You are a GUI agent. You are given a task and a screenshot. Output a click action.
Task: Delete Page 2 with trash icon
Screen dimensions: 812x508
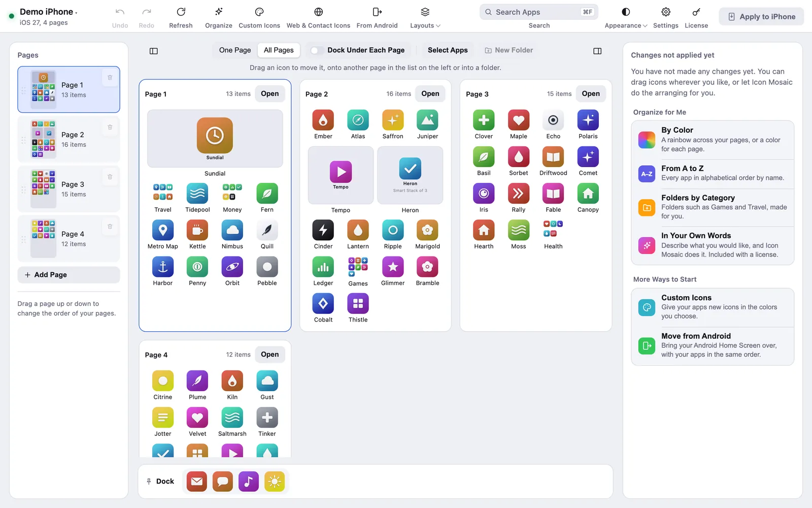point(110,127)
